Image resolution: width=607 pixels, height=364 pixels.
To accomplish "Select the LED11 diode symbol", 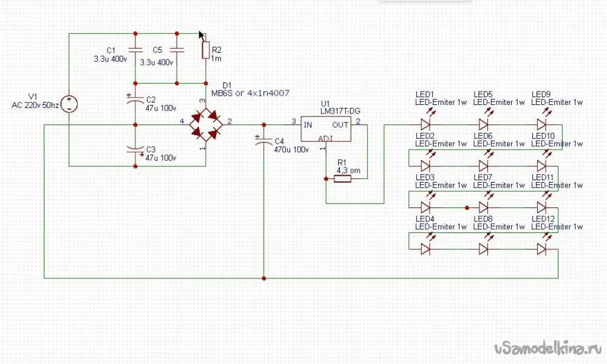I will click(x=542, y=207).
